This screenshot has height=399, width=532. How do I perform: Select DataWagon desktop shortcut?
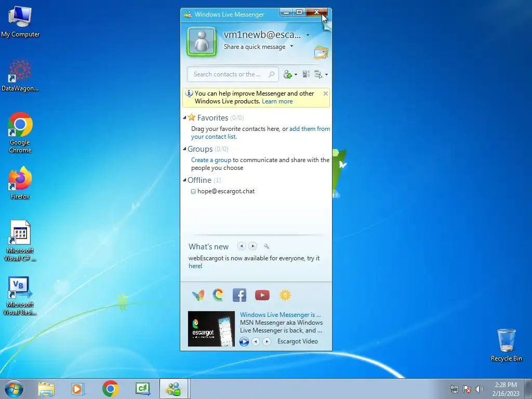20,75
